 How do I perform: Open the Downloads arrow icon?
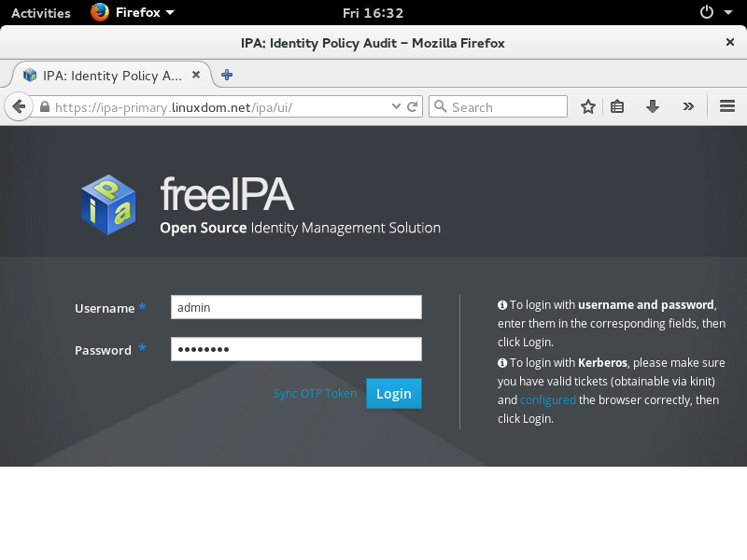click(x=653, y=105)
